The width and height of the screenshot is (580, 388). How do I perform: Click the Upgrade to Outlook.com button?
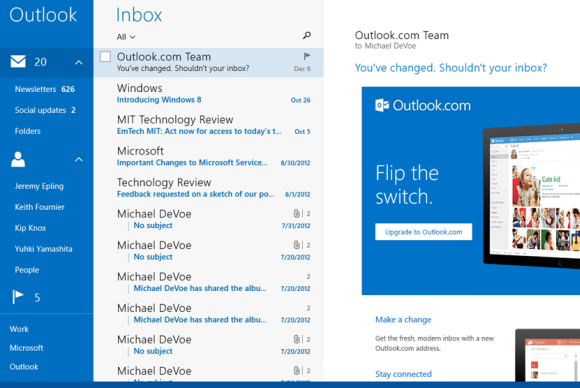click(x=424, y=232)
